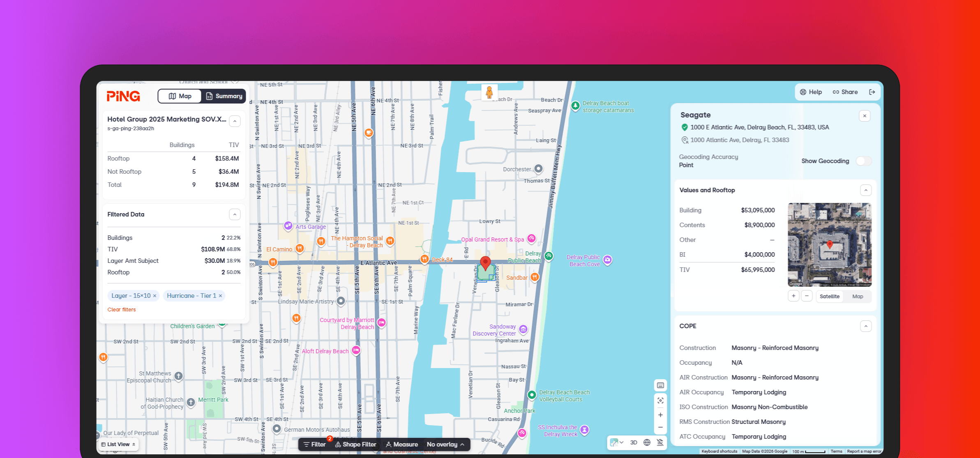This screenshot has height=458, width=980.
Task: Click the Sandbar restaurant marker
Action: point(535,277)
